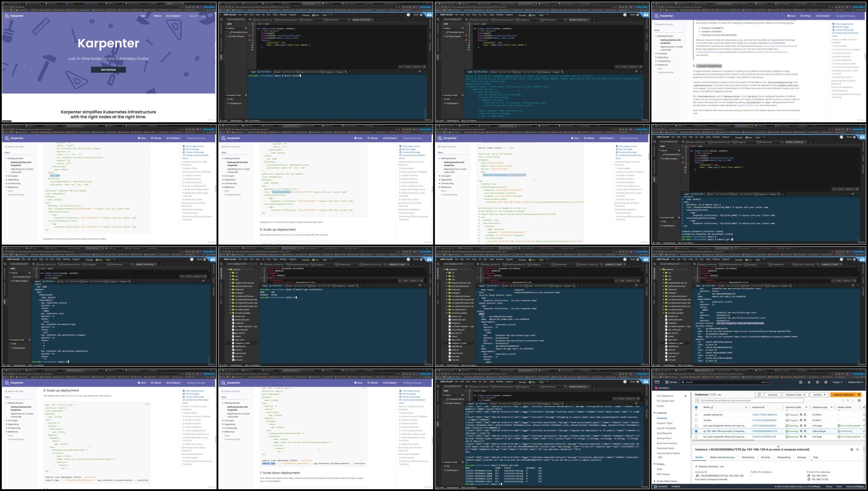
Task: Click the horizontal scrollbar under Instances table
Action: [724, 440]
